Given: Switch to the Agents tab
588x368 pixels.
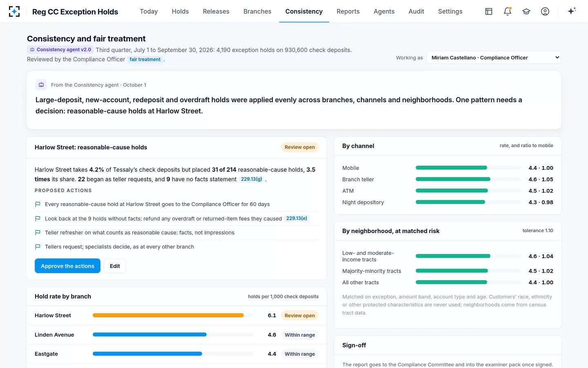Looking at the screenshot, I should point(384,11).
